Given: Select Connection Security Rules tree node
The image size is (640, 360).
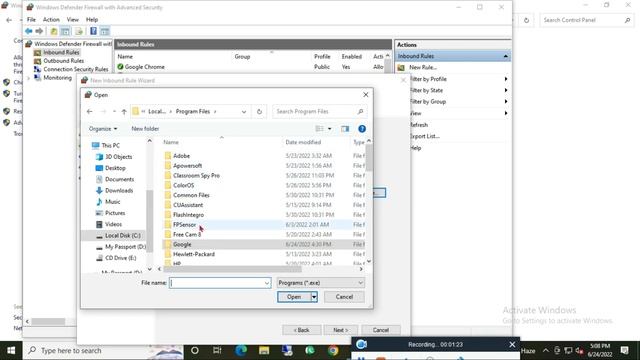Looking at the screenshot, I should point(76,69).
